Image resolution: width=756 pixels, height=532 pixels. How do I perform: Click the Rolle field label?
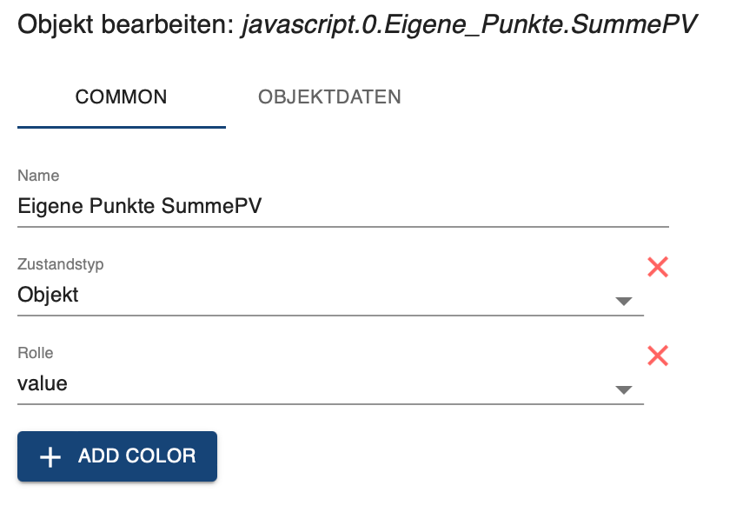click(x=36, y=353)
